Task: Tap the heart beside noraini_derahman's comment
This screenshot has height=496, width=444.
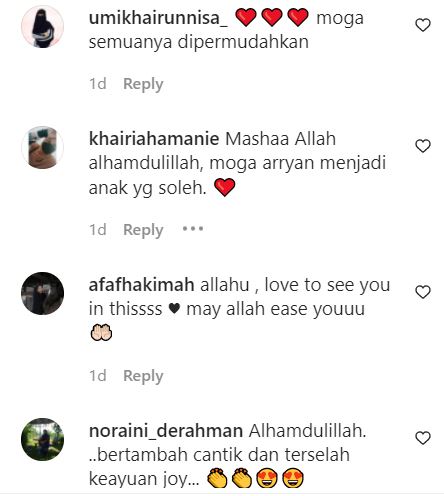Action: (x=423, y=438)
